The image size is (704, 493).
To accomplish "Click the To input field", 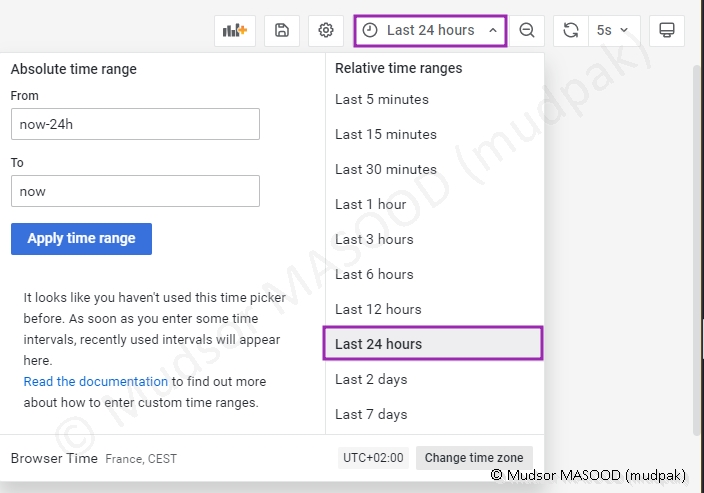I will tap(135, 191).
